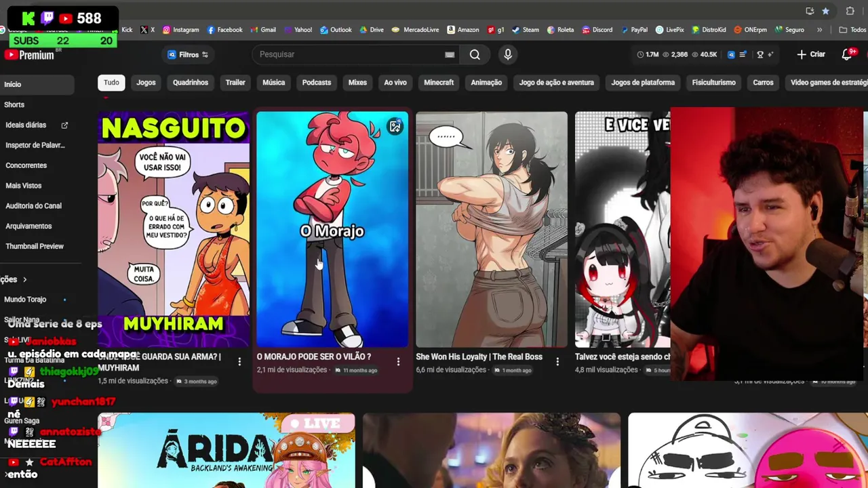Screen dimensions: 868x488
Task: Open the ONErpm bookmark
Action: (x=750, y=30)
